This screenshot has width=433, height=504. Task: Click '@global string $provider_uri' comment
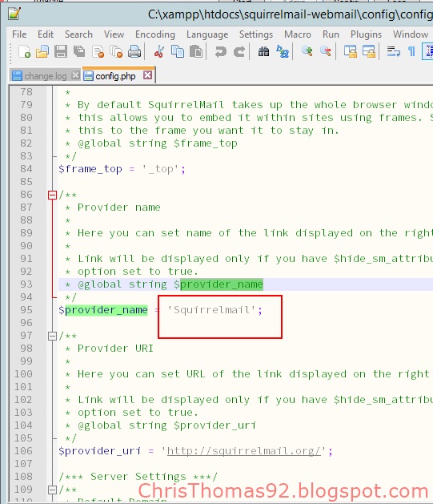[x=167, y=425]
